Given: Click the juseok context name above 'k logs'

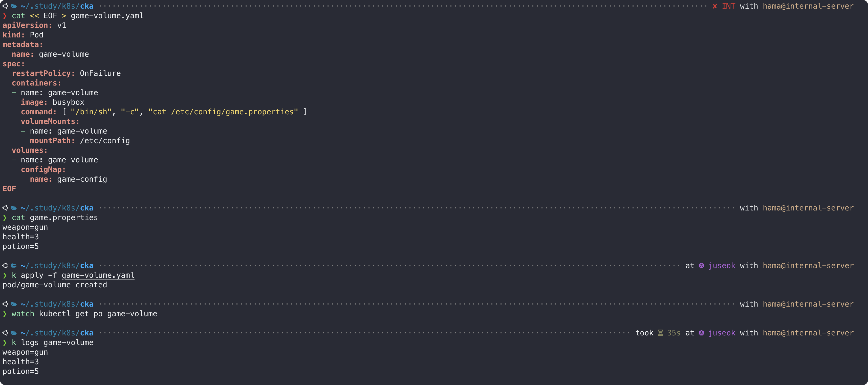Looking at the screenshot, I should click(x=721, y=333).
